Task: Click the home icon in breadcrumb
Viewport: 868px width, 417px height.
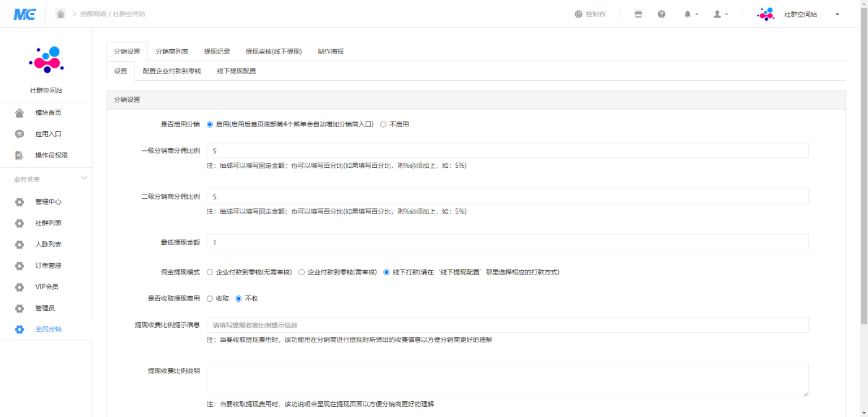Action: tap(60, 14)
